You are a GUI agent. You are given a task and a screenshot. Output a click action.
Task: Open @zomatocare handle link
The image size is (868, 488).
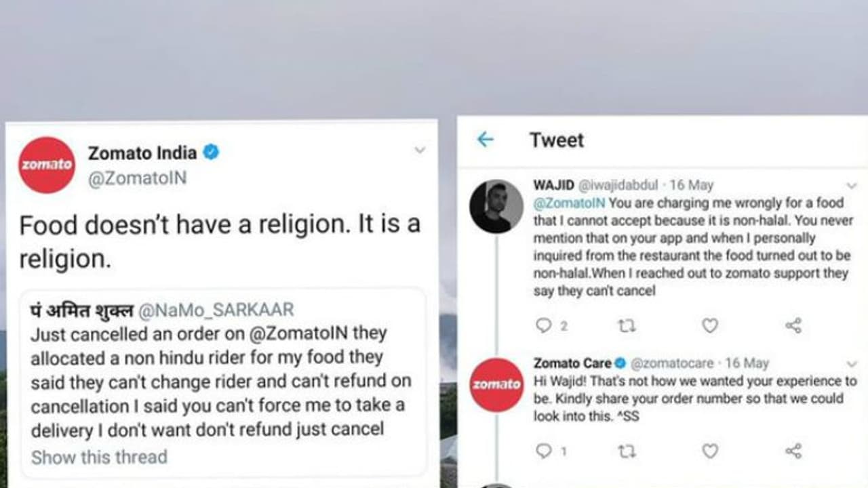674,363
